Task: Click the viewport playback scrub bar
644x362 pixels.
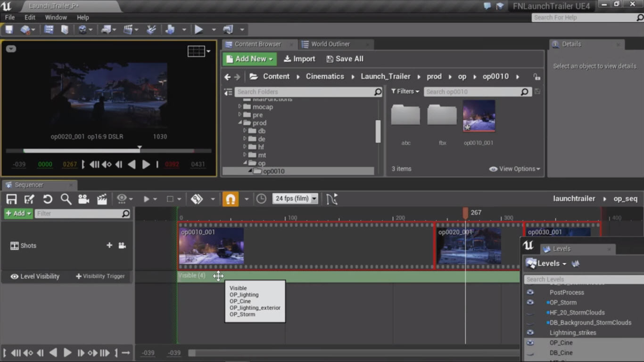Action: (x=108, y=151)
